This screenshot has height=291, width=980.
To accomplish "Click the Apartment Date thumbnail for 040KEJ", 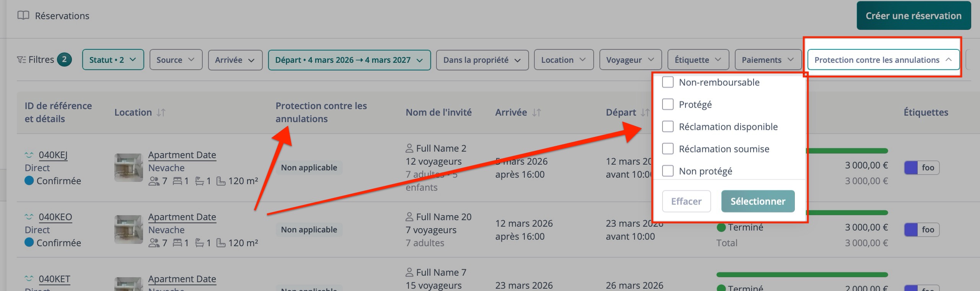I will coord(128,167).
